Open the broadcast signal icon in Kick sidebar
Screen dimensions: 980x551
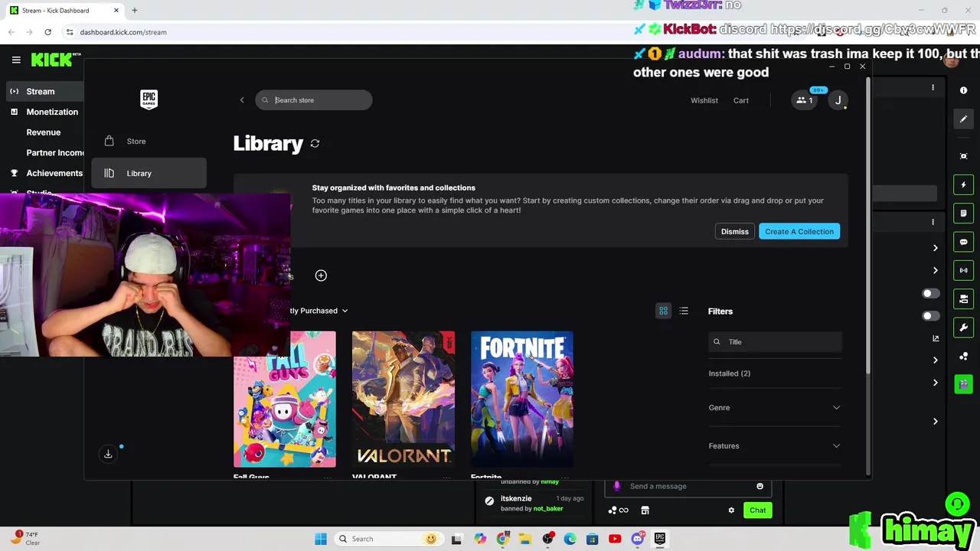click(964, 270)
